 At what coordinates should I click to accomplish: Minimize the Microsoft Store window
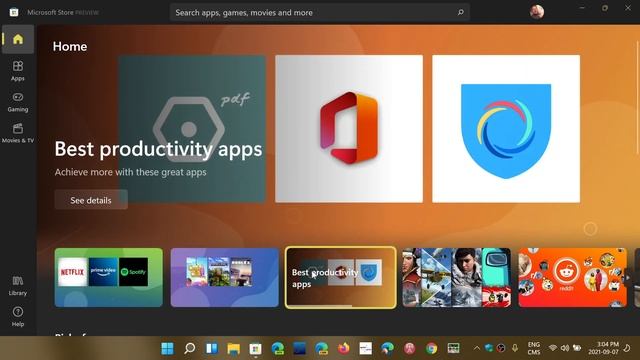(582, 8)
